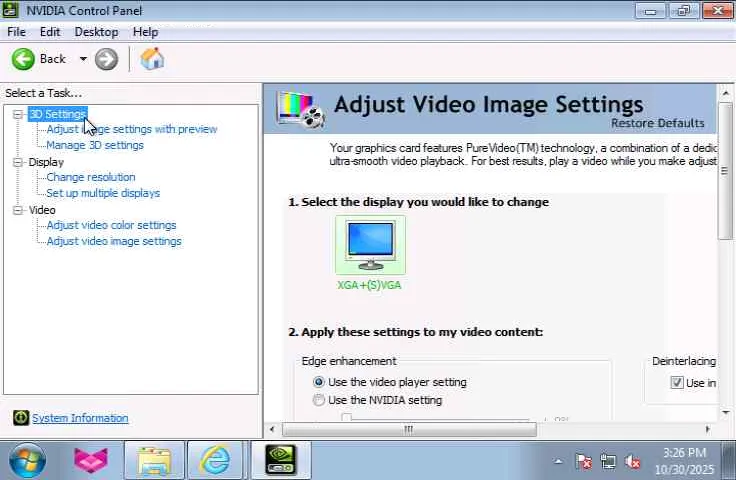Open the Back history dropdown arrow

[x=83, y=59]
